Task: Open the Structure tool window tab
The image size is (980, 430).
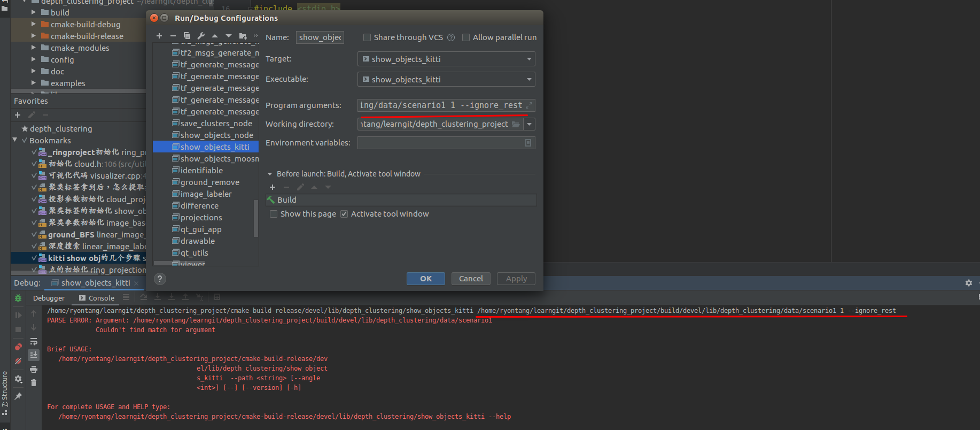Action: tap(5, 393)
